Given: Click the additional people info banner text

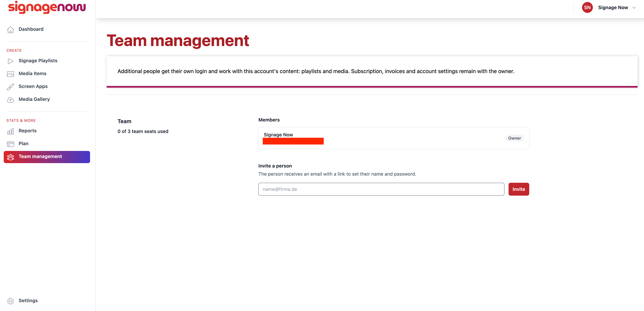Looking at the screenshot, I should 316,71.
